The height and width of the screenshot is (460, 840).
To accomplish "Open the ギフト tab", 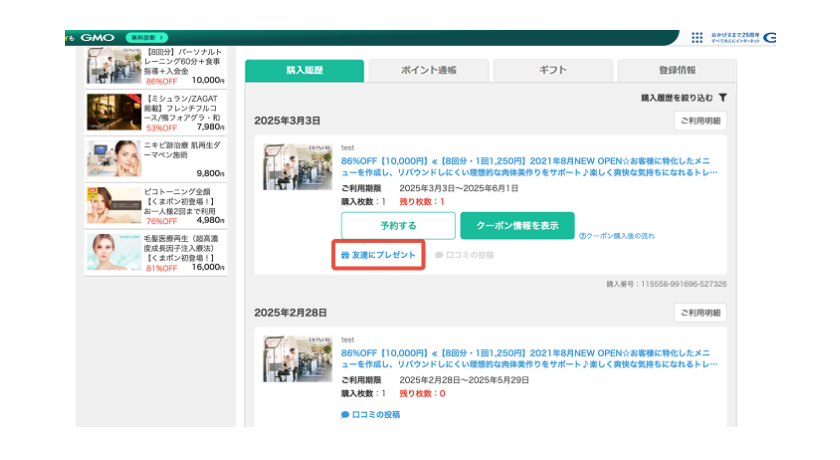I will coord(553,70).
